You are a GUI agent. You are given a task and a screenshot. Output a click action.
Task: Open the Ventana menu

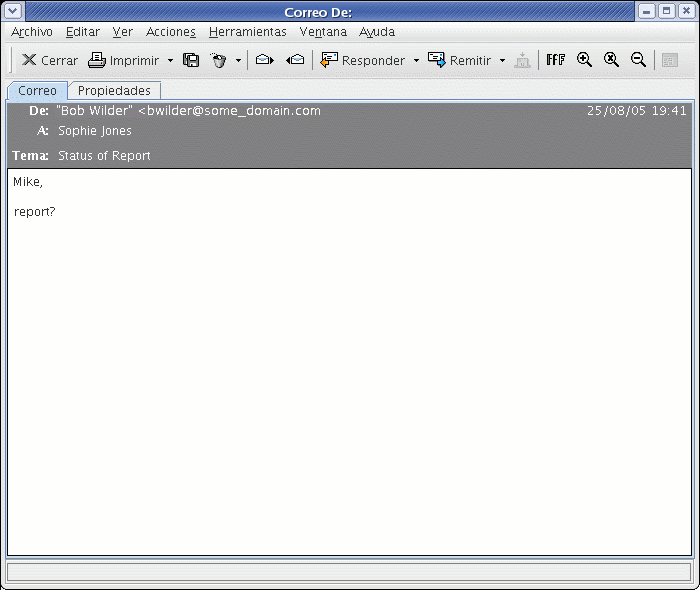(323, 32)
